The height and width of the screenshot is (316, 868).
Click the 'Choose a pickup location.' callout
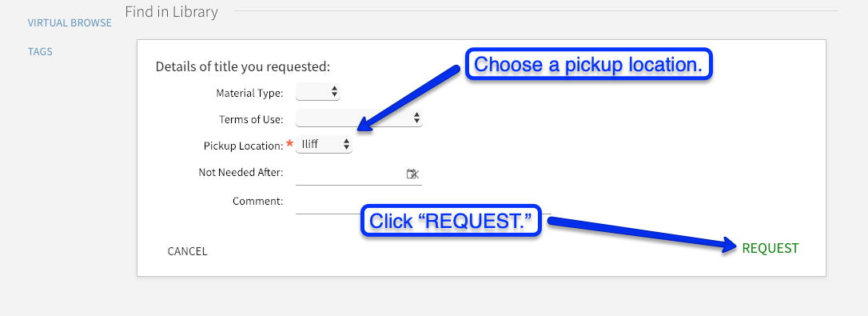(x=588, y=65)
